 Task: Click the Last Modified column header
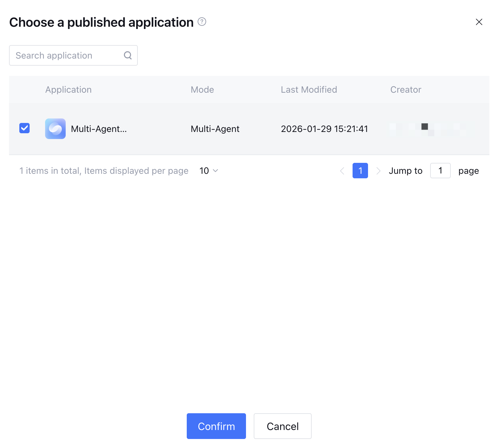pos(309,89)
